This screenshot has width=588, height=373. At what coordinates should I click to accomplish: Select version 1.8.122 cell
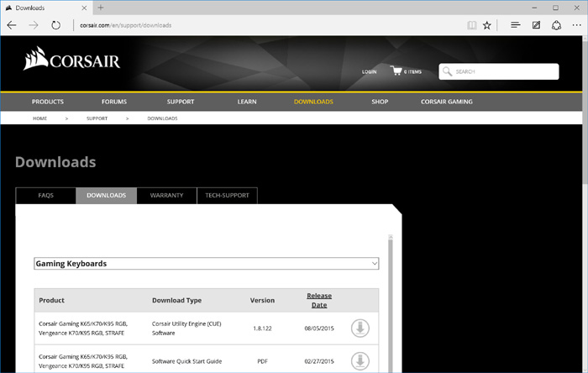coord(262,328)
